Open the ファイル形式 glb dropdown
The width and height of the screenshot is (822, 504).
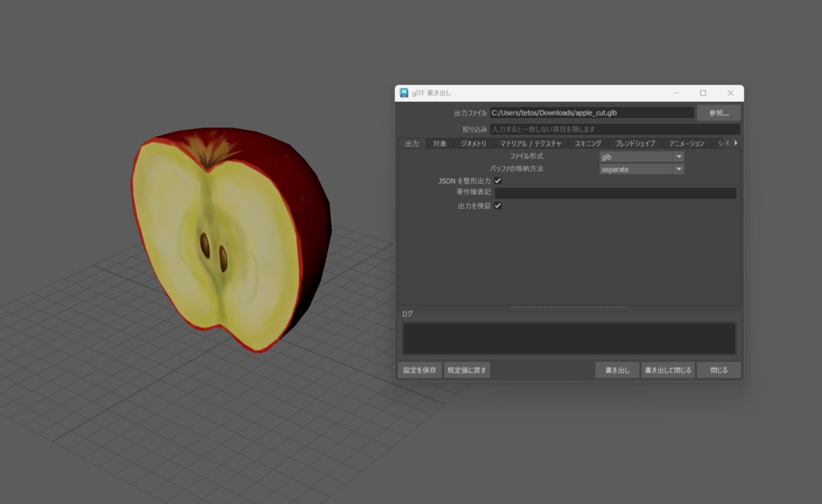tap(641, 156)
